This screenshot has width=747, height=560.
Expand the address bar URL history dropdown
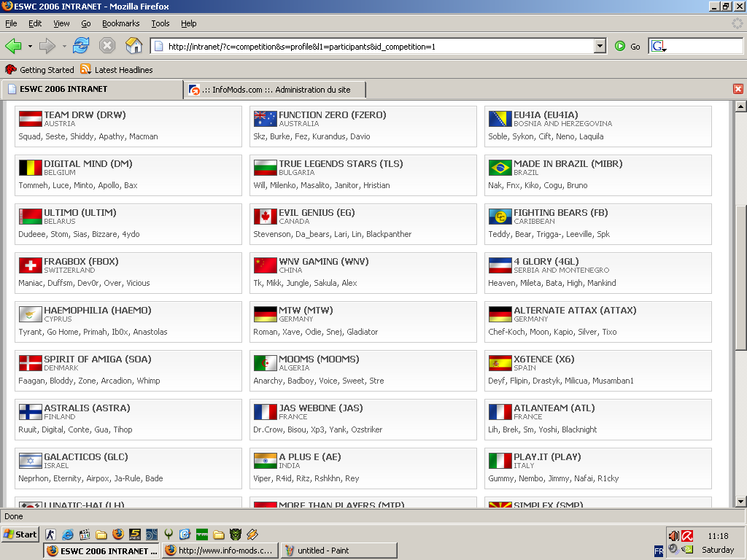pos(600,46)
